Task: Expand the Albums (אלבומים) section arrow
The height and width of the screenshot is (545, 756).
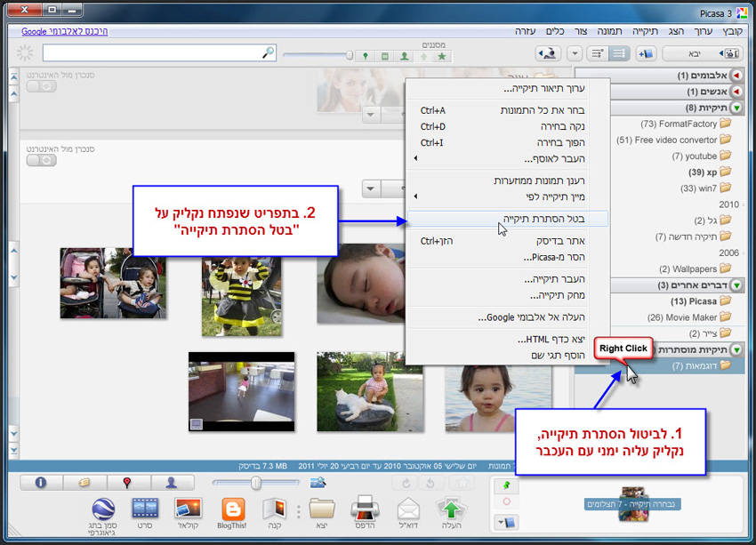Action: coord(736,76)
